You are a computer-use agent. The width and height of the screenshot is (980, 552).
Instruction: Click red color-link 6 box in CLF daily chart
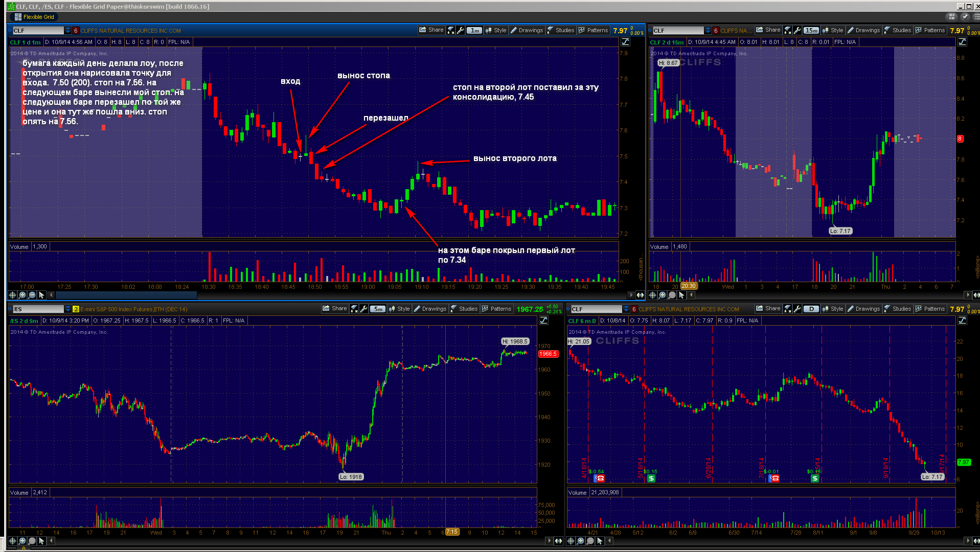pyautogui.click(x=634, y=309)
